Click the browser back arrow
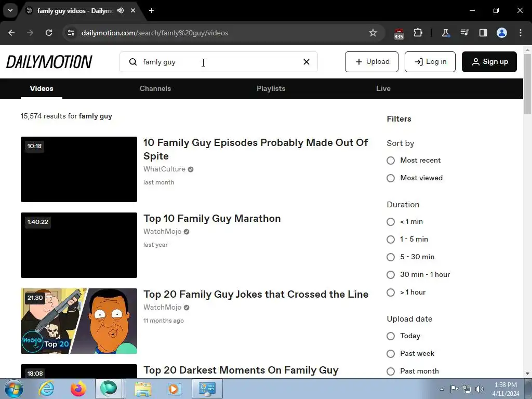The width and height of the screenshot is (532, 399). (x=11, y=33)
